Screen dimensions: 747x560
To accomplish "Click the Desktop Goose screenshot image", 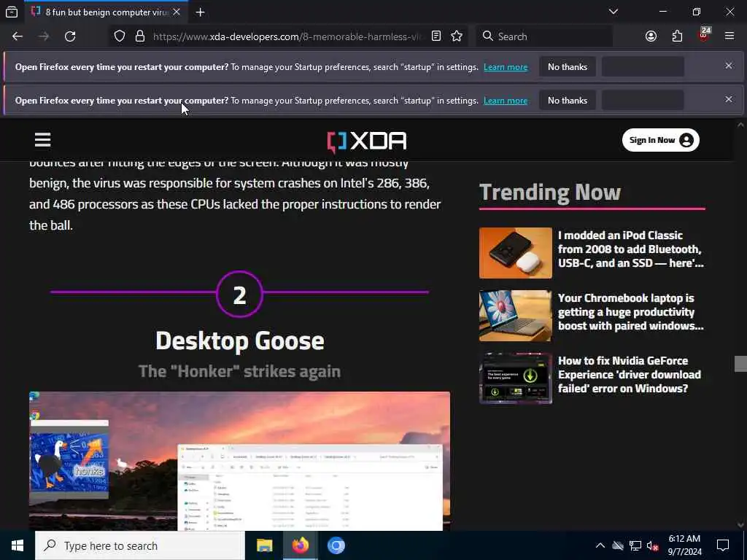I will tap(239, 461).
